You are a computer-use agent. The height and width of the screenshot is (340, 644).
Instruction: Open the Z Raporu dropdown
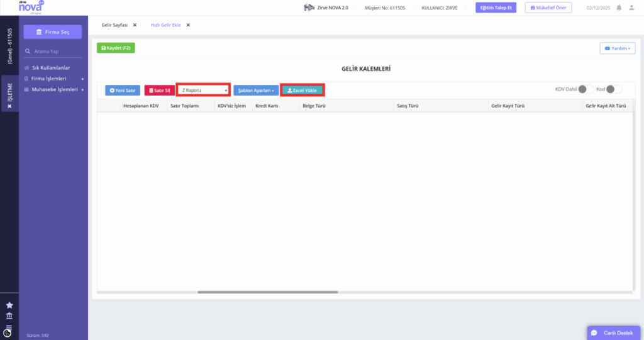tap(204, 90)
